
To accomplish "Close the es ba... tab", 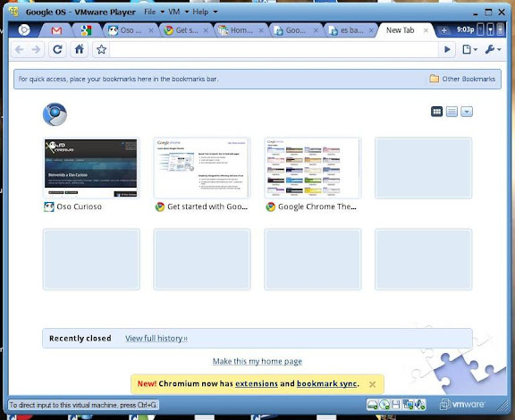I will coord(371,30).
